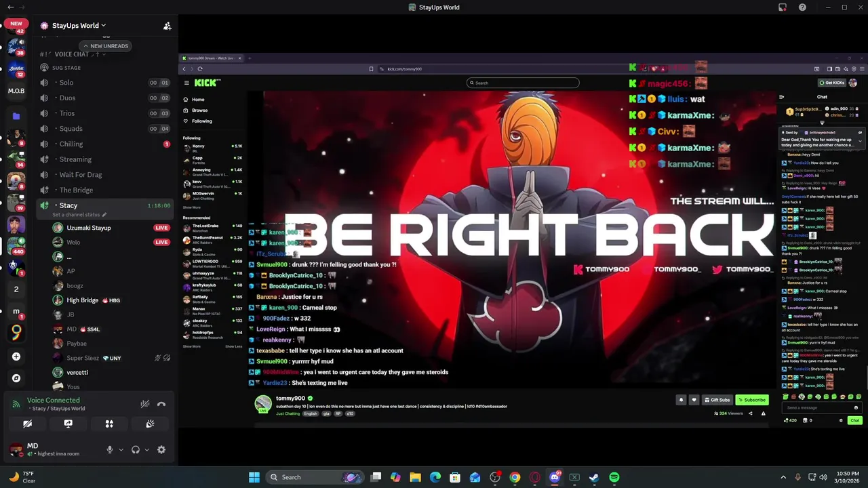This screenshot has width=868, height=488.
Task: Follow tommy900 with the heart icon
Action: click(694, 400)
